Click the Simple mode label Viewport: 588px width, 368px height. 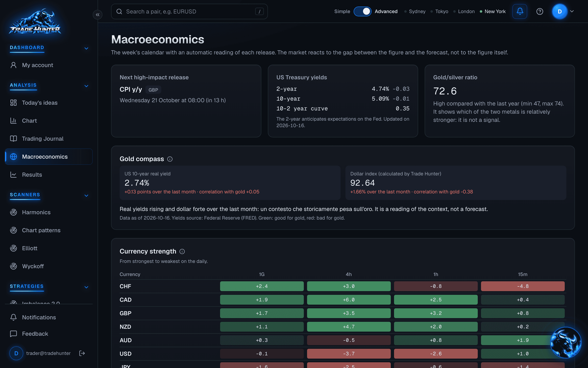342,11
